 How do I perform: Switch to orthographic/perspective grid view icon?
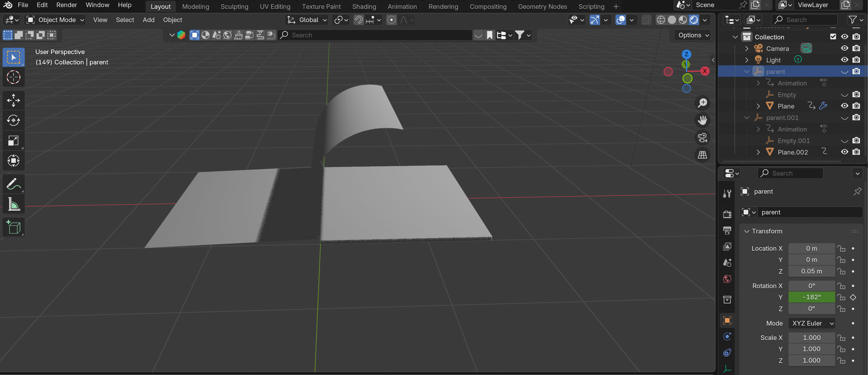coord(702,155)
